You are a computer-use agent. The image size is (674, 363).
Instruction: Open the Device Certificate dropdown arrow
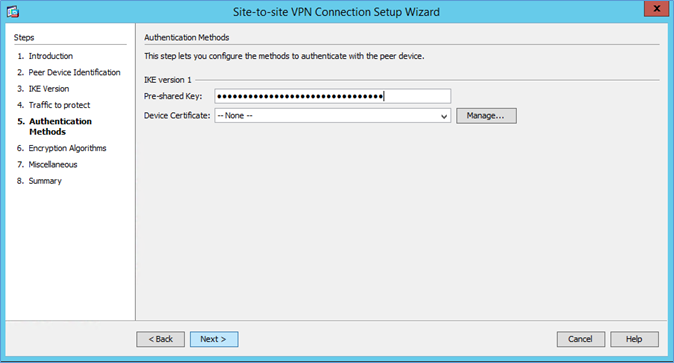pos(444,116)
